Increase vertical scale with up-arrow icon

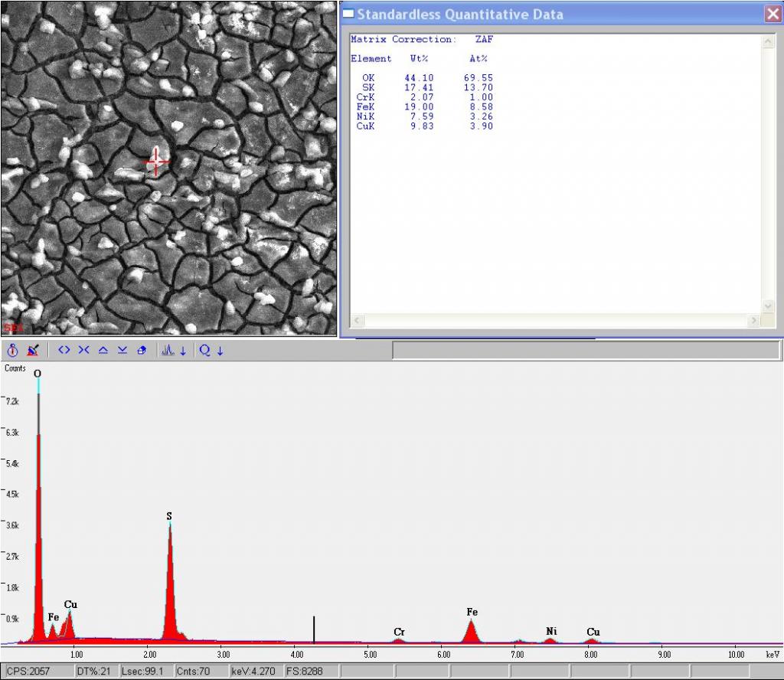[x=103, y=350]
